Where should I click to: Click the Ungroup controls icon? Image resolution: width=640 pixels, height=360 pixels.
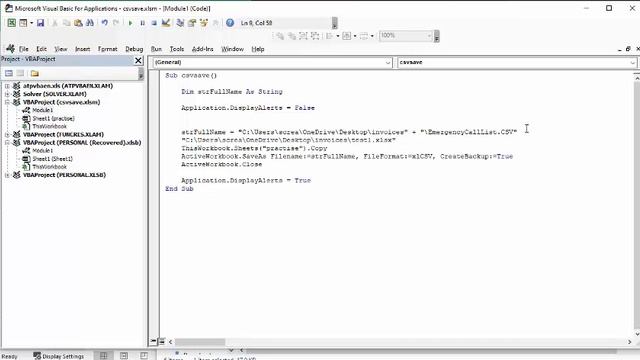point(315,36)
